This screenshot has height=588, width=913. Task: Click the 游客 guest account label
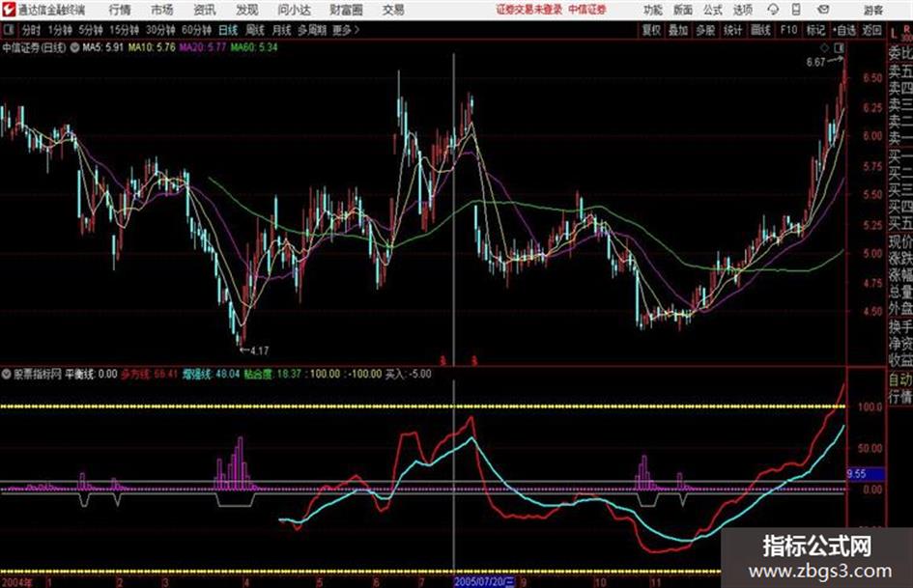tap(872, 10)
